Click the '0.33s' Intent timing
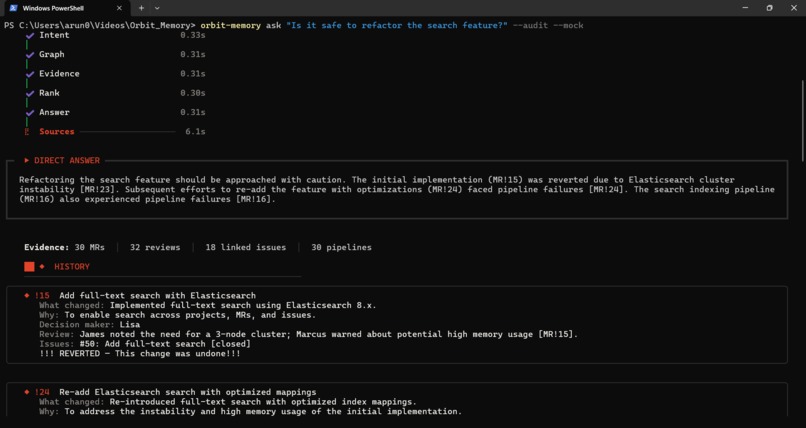Image resolution: width=806 pixels, height=428 pixels. click(x=193, y=35)
